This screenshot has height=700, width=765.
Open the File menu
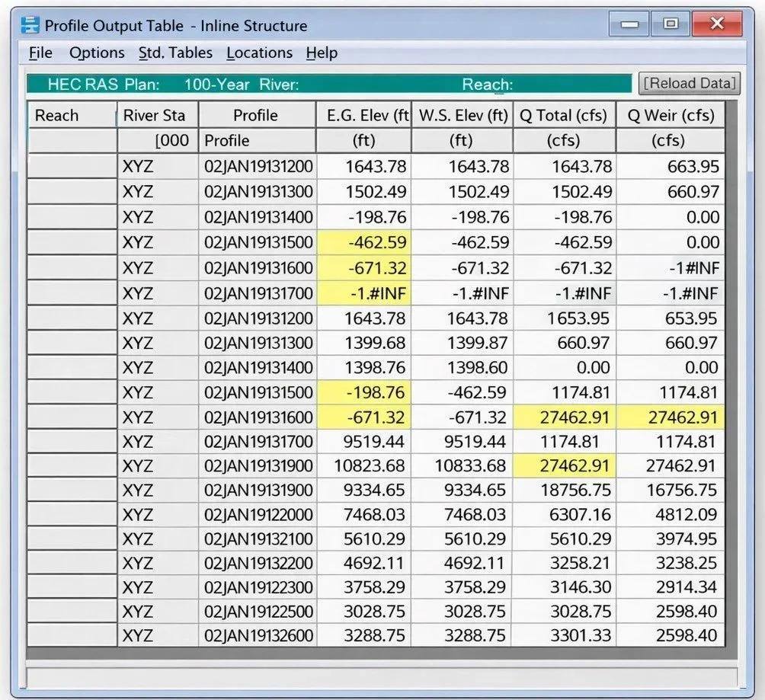coord(40,53)
